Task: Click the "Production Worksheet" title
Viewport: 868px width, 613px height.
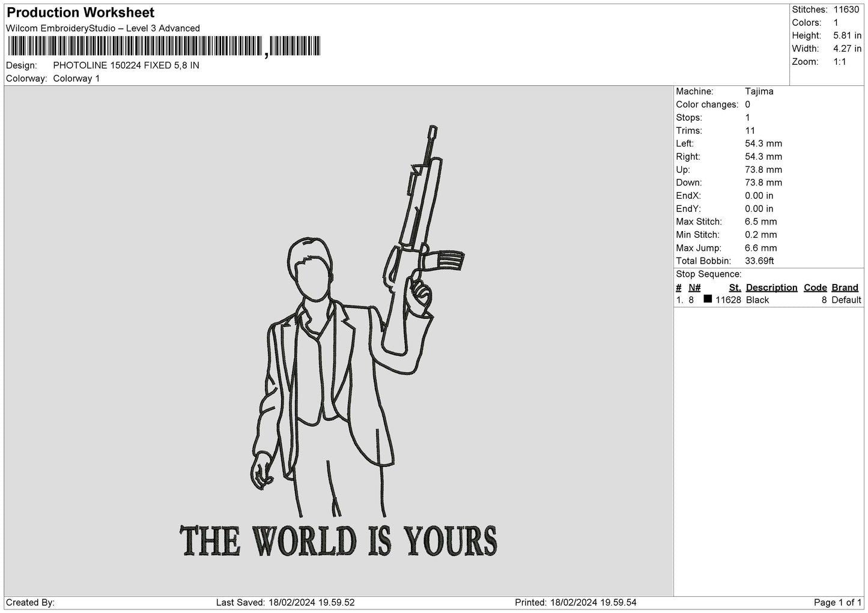Action: tap(80, 13)
